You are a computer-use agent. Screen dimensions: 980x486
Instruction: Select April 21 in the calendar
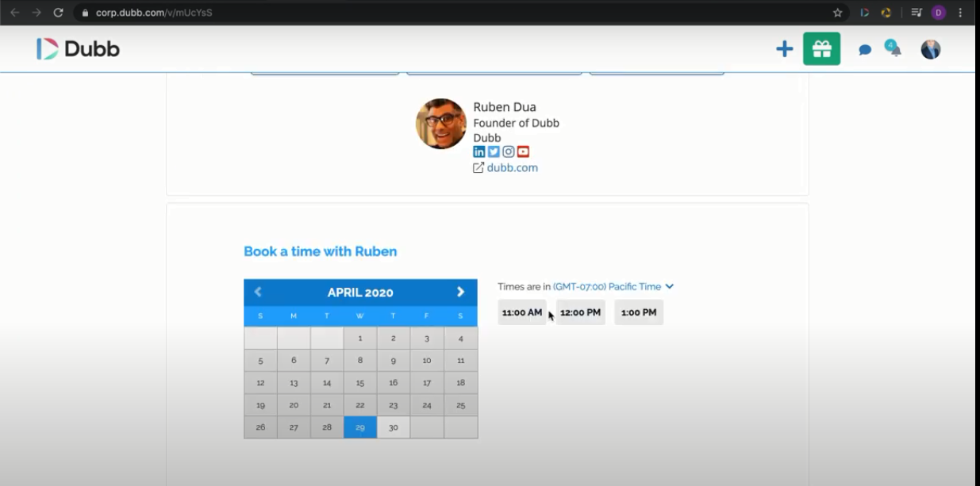click(327, 405)
